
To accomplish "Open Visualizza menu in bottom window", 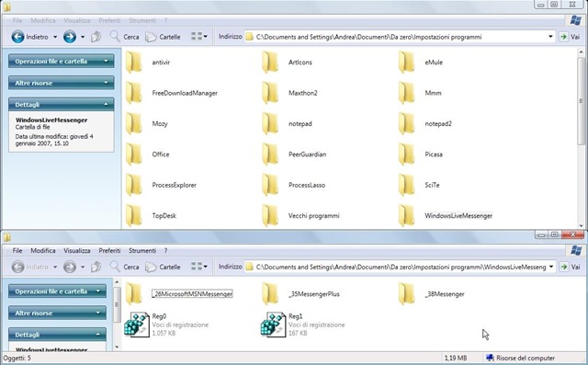I will pos(77,251).
